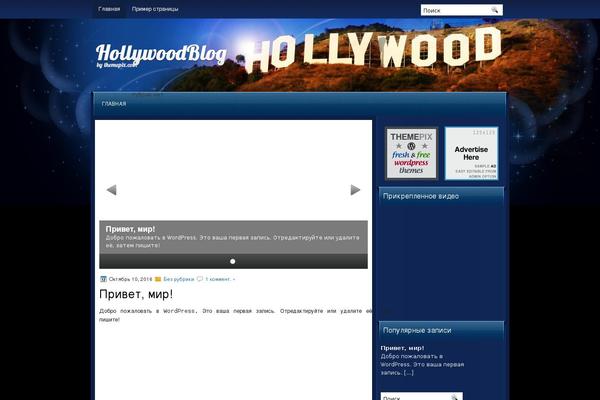Click the Популярные записи widget heading

(417, 330)
